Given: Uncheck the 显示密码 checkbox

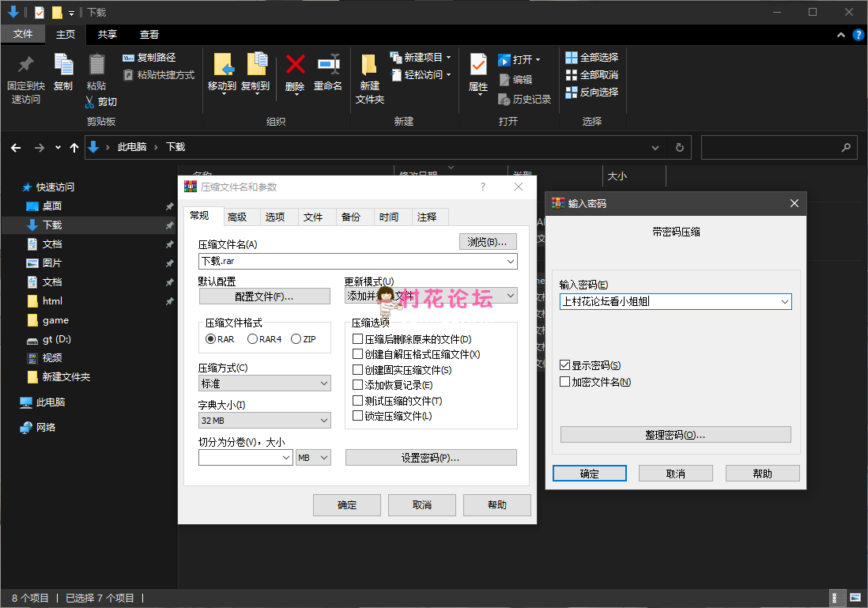Looking at the screenshot, I should tap(564, 365).
